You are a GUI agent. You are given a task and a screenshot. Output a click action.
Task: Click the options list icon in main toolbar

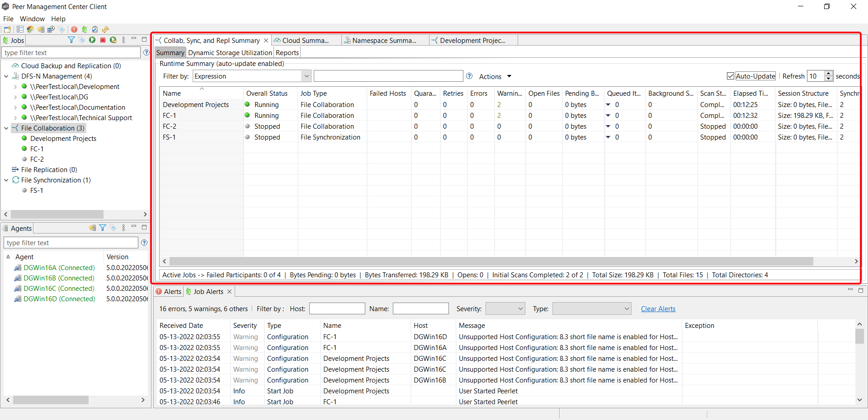coord(20,29)
